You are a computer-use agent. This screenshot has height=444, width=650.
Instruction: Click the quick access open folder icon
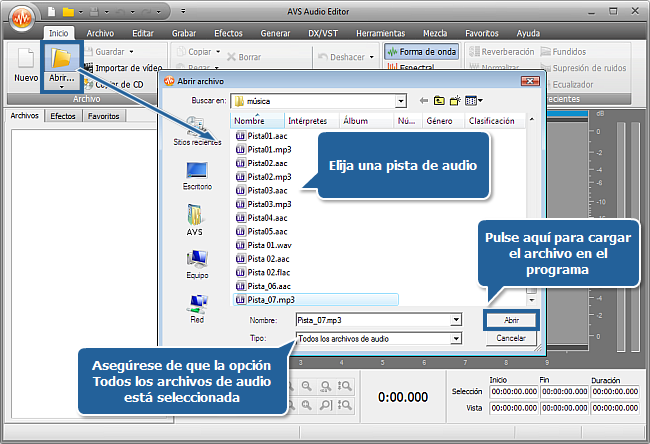coord(68,12)
